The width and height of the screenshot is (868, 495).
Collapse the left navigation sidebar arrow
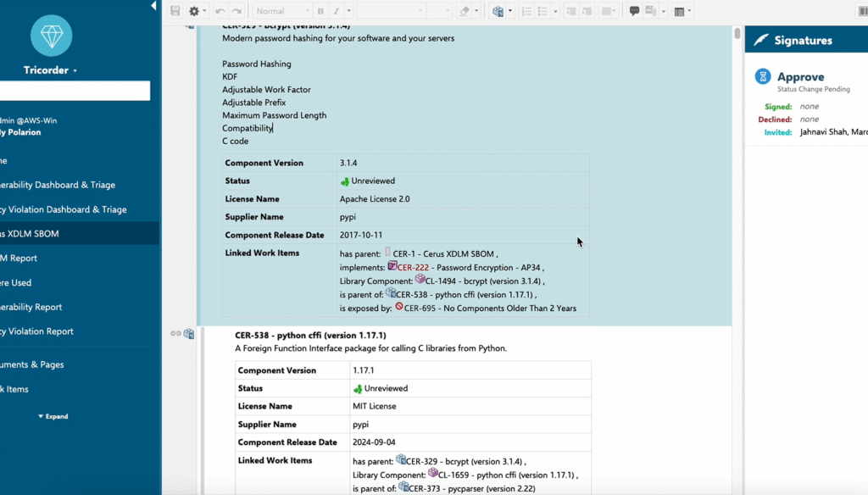[153, 6]
